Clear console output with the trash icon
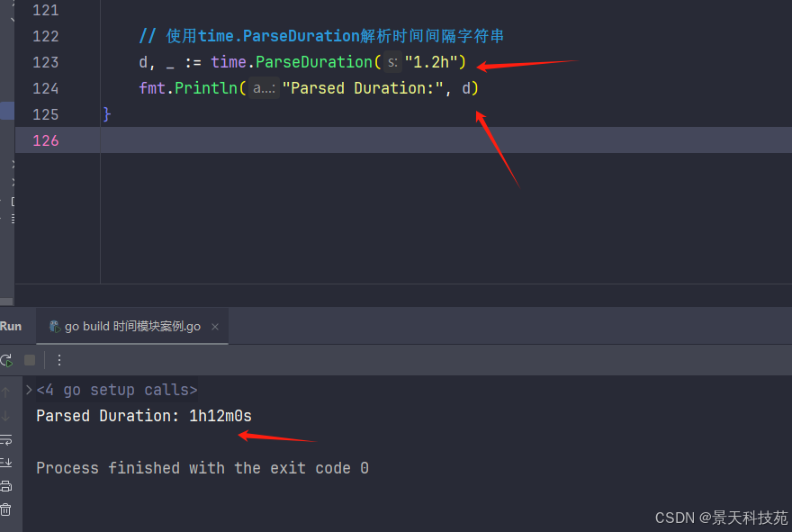The image size is (792, 532). [x=6, y=509]
